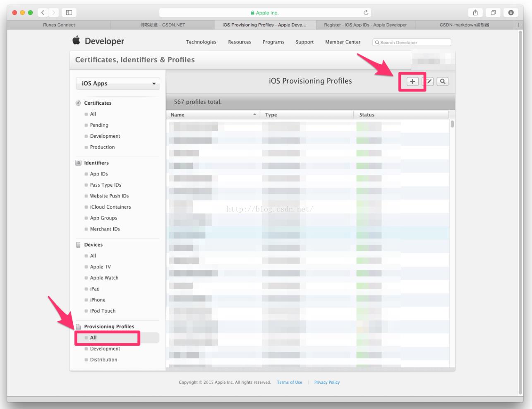Select All under Devices
The image size is (532, 409).
(93, 256)
